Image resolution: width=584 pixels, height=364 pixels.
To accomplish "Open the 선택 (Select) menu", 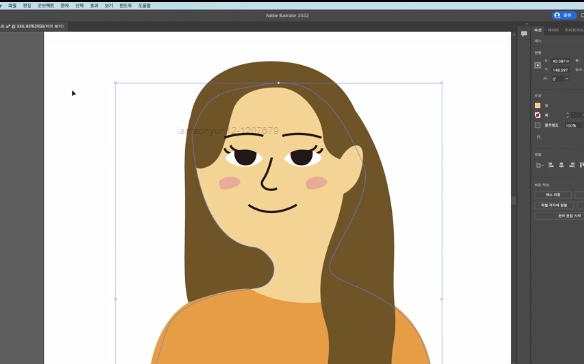I will point(79,6).
